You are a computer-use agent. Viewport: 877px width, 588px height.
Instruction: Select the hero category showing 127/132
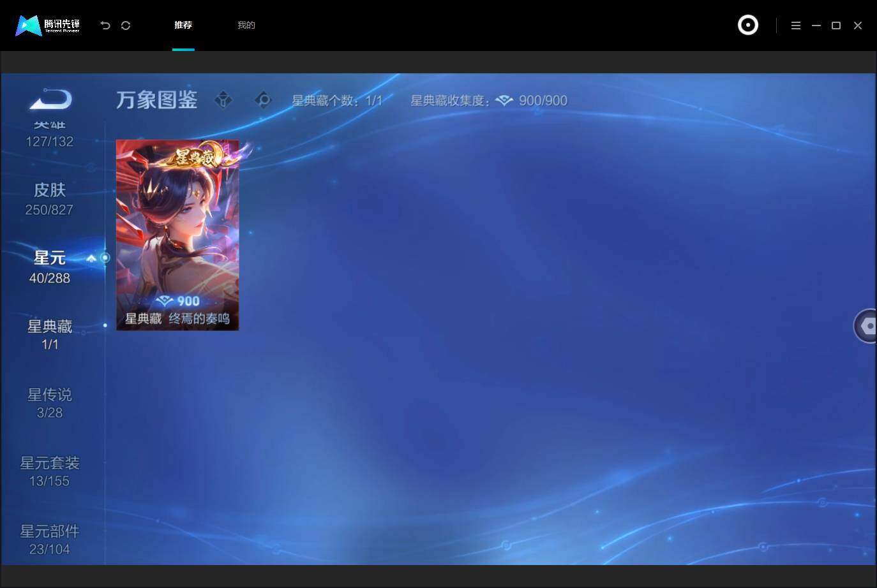tap(50, 135)
